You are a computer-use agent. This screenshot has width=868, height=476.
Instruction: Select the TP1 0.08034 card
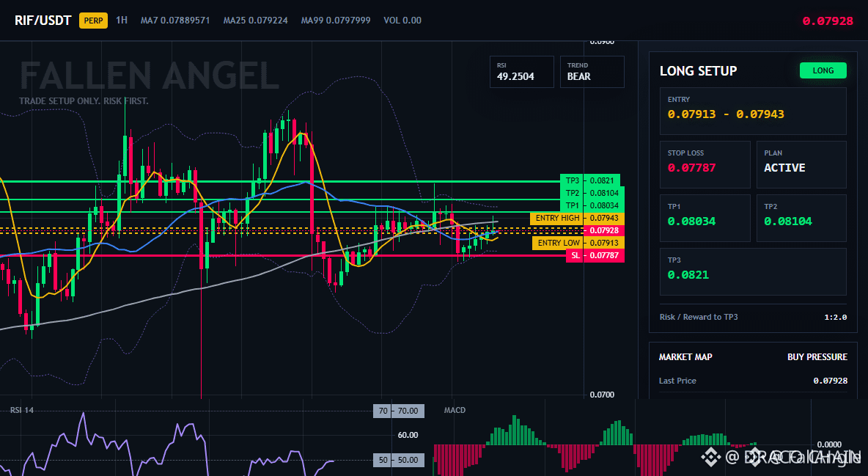[705, 218]
